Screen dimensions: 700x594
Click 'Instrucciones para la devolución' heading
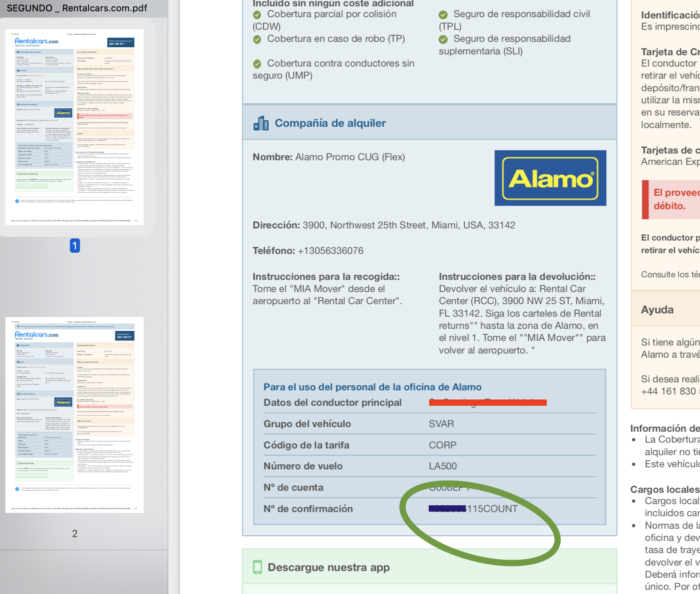[517, 277]
